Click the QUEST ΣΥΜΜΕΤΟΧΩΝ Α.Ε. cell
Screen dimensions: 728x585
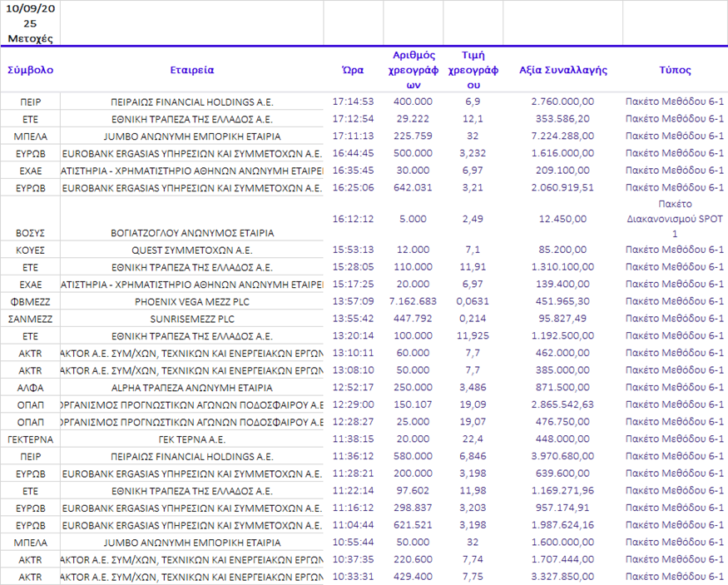[191, 250]
